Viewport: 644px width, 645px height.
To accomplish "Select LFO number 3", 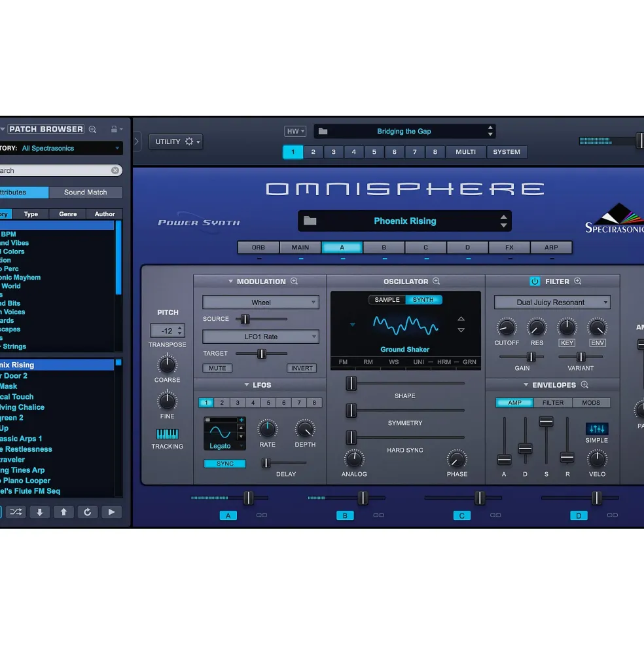I will point(238,403).
